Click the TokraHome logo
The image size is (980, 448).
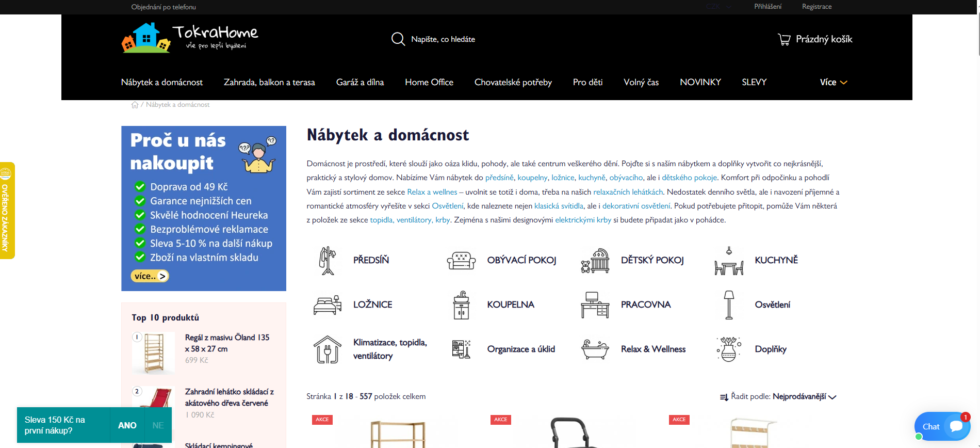pos(190,37)
